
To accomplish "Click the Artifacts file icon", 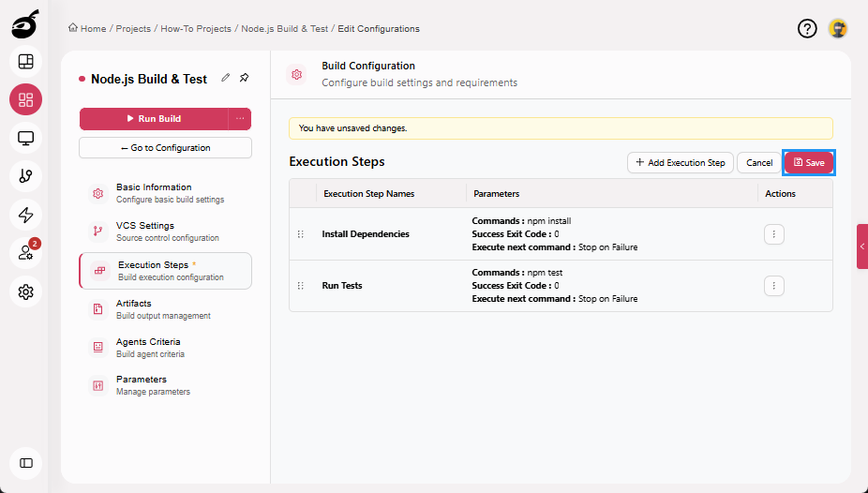I will pyautogui.click(x=98, y=309).
